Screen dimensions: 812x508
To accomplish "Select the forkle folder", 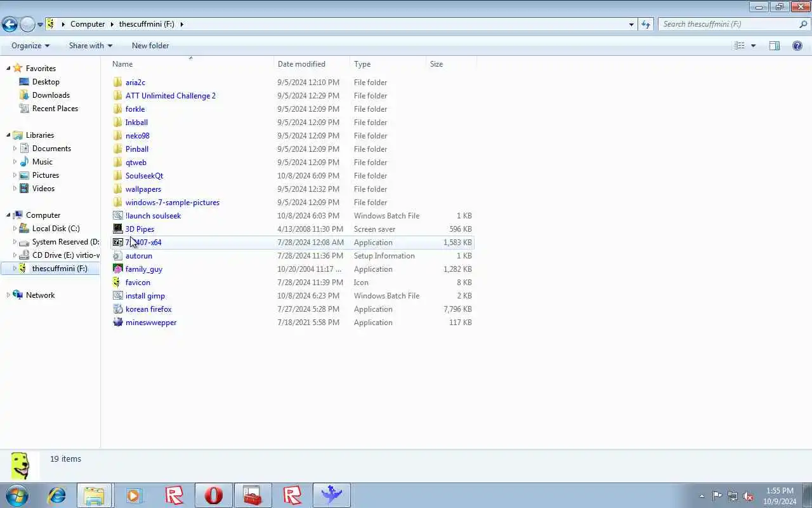I will tap(134, 109).
